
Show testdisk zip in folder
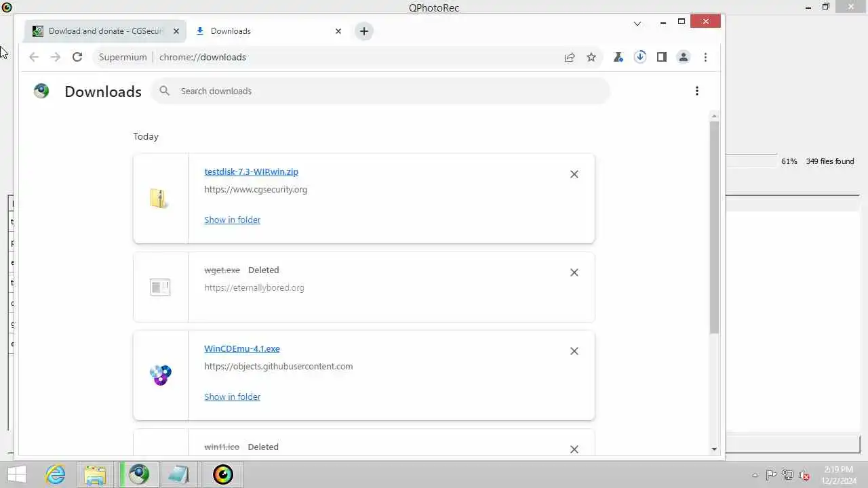(233, 220)
